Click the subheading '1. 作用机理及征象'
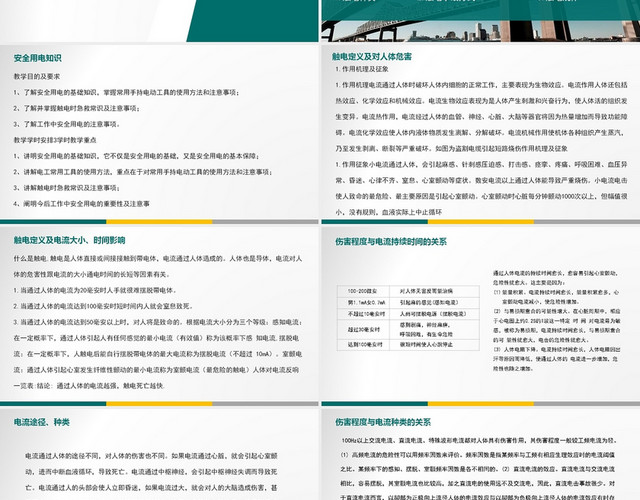This screenshot has height=500, width=640. [x=362, y=69]
